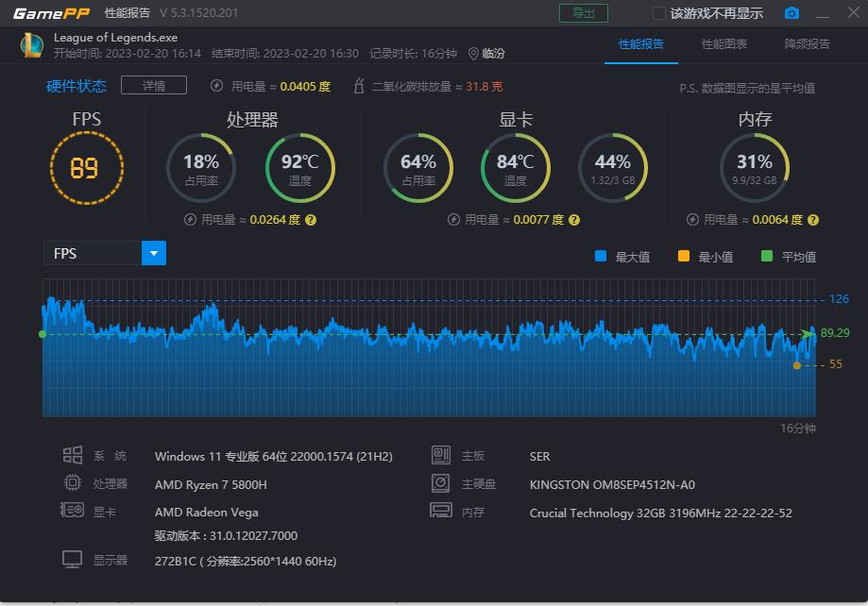Click the screenshot camera icon
The image size is (868, 606).
click(791, 13)
